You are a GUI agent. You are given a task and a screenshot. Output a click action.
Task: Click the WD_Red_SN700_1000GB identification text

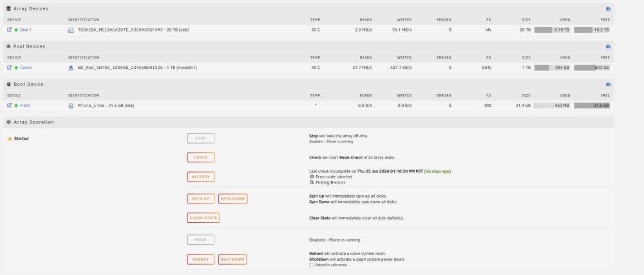point(138,68)
